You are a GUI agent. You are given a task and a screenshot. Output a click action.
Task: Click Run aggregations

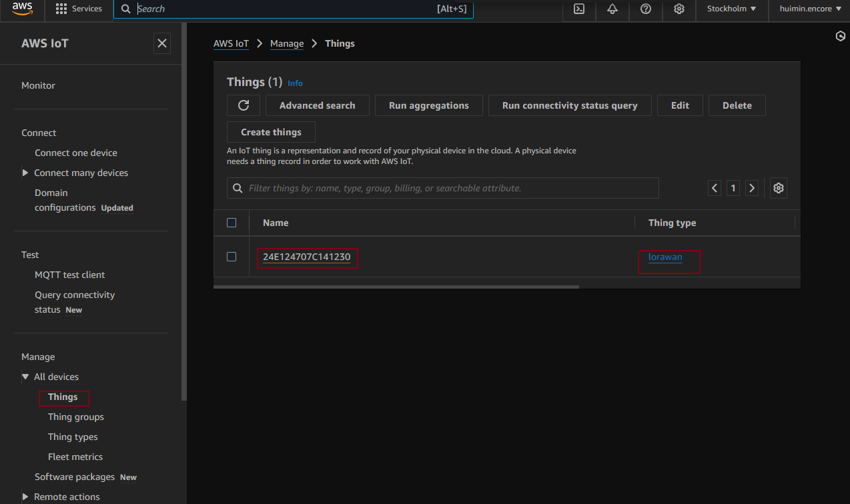tap(429, 105)
